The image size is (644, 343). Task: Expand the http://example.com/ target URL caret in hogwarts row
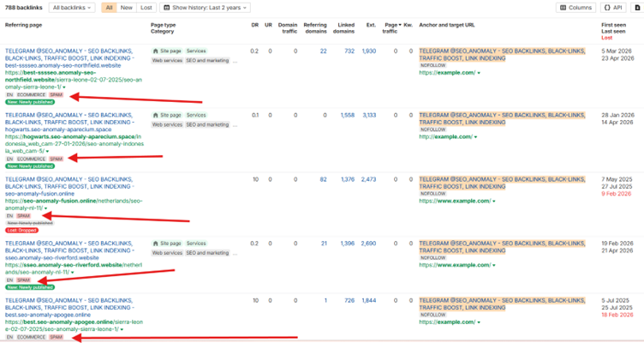pos(475,137)
